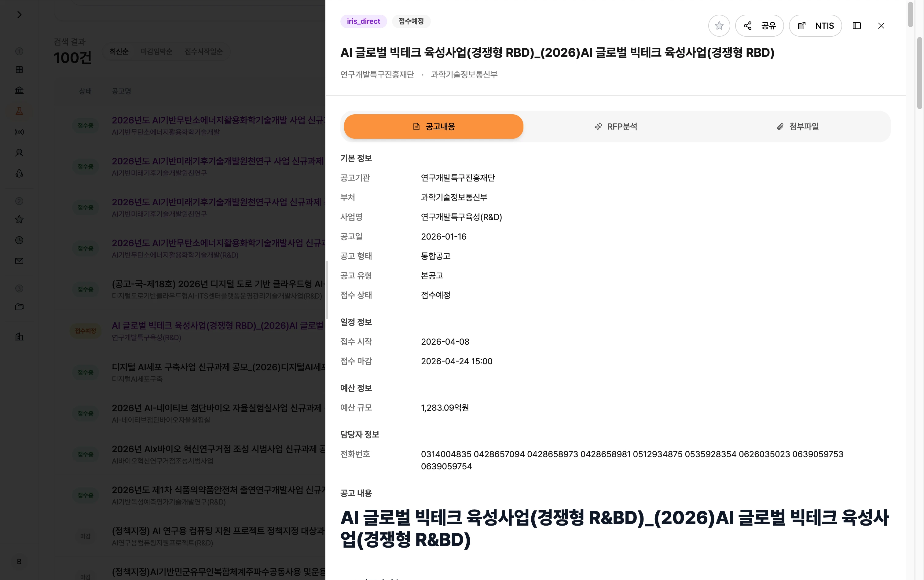The image size is (924, 580).
Task: Open the broadcast signal icon in sidebar
Action: (19, 132)
